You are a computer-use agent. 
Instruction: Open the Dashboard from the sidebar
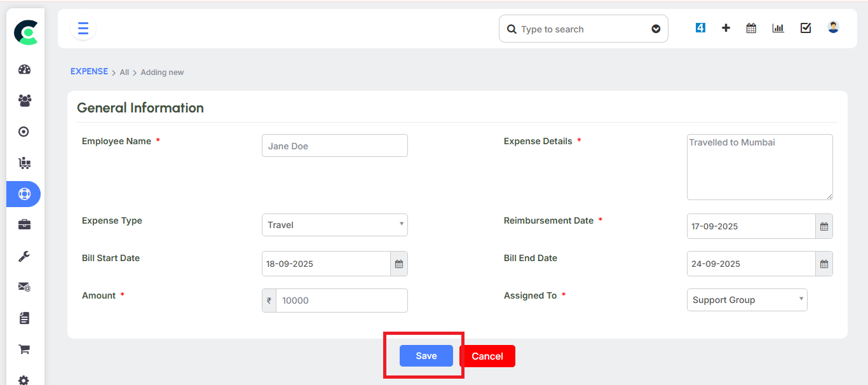pyautogui.click(x=24, y=69)
